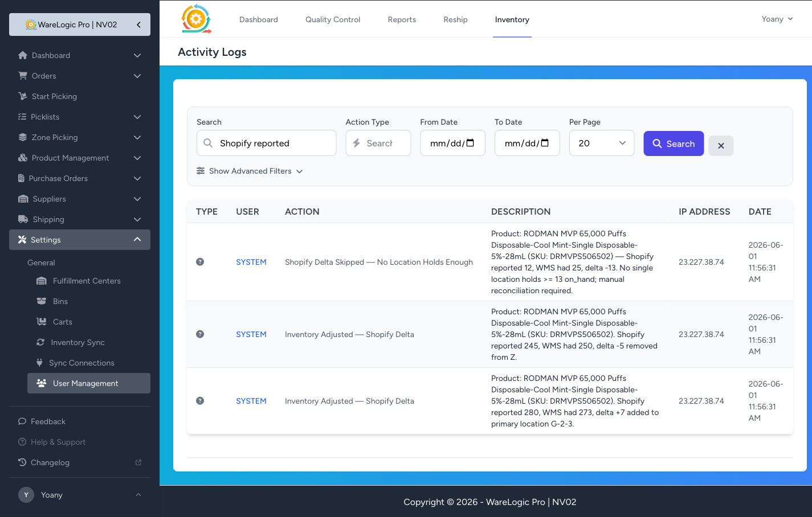Click the Fulfillment Centers warehouse icon
The height and width of the screenshot is (517, 812).
point(42,281)
